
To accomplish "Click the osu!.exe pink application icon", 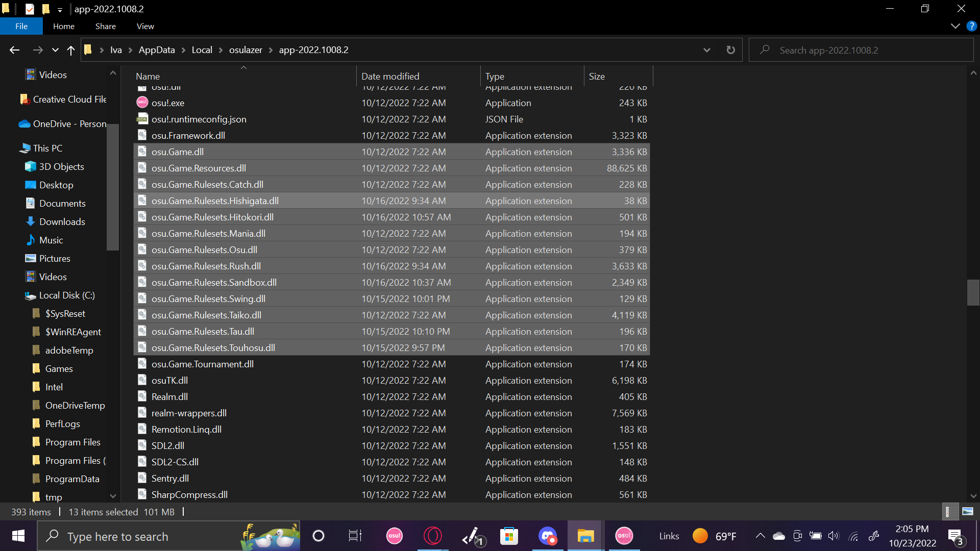I will (142, 103).
